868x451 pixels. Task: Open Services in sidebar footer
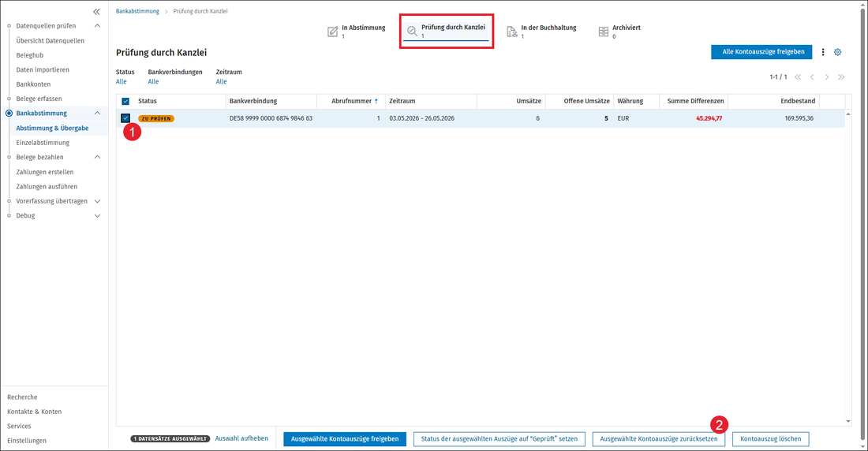19,426
